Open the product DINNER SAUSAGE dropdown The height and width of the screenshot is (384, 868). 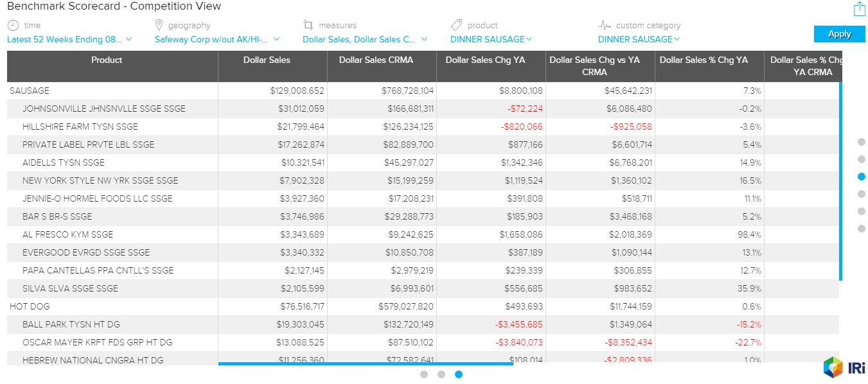point(491,39)
